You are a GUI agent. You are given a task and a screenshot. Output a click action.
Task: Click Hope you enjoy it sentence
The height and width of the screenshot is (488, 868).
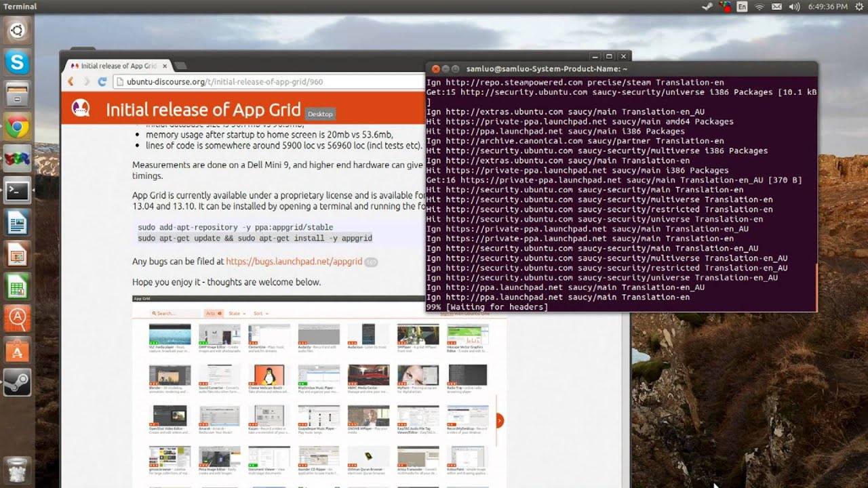226,282
